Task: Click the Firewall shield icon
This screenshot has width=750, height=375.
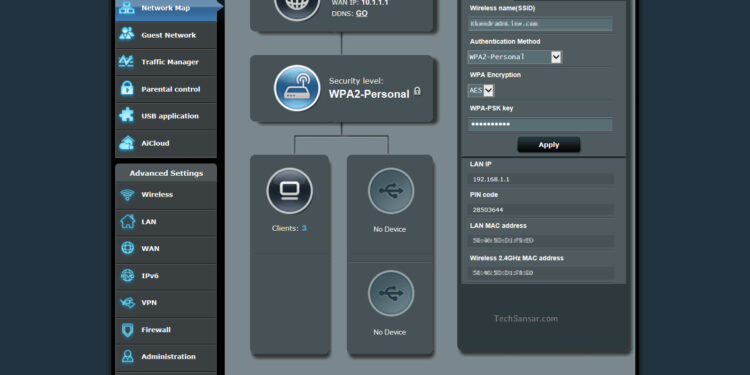Action: (x=127, y=330)
